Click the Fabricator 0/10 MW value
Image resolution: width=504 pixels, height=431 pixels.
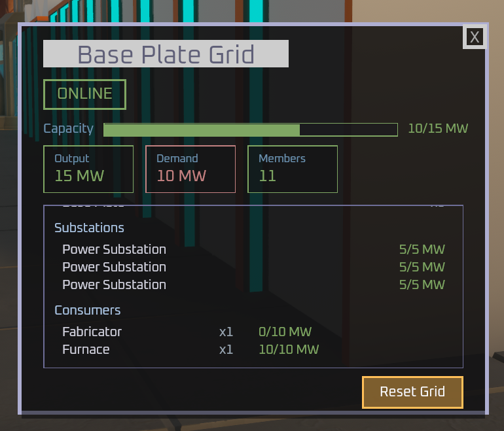pyautogui.click(x=285, y=332)
